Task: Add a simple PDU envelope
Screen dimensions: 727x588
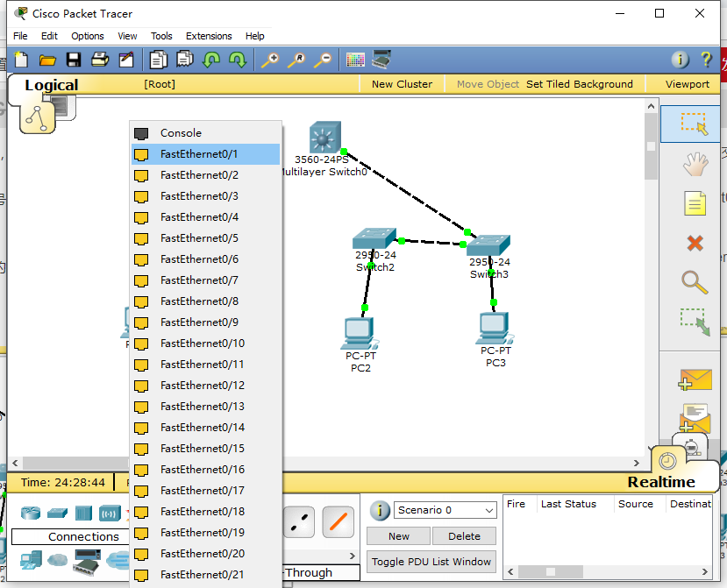Action: click(x=695, y=379)
